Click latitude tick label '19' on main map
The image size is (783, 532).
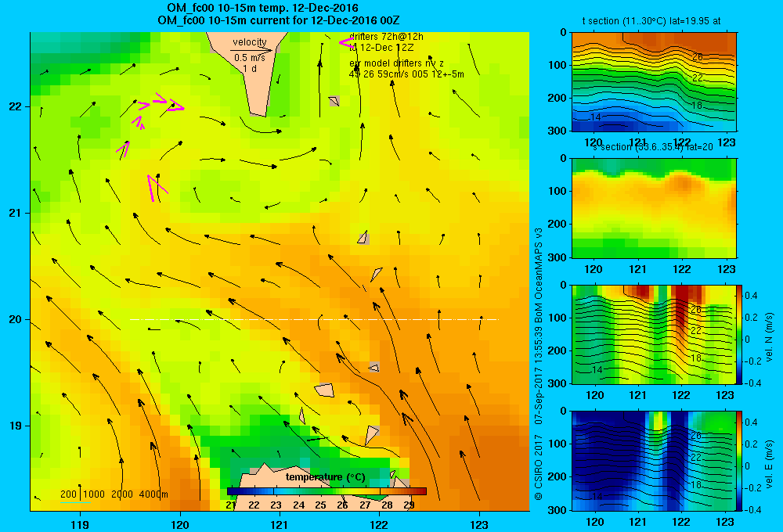click(16, 426)
